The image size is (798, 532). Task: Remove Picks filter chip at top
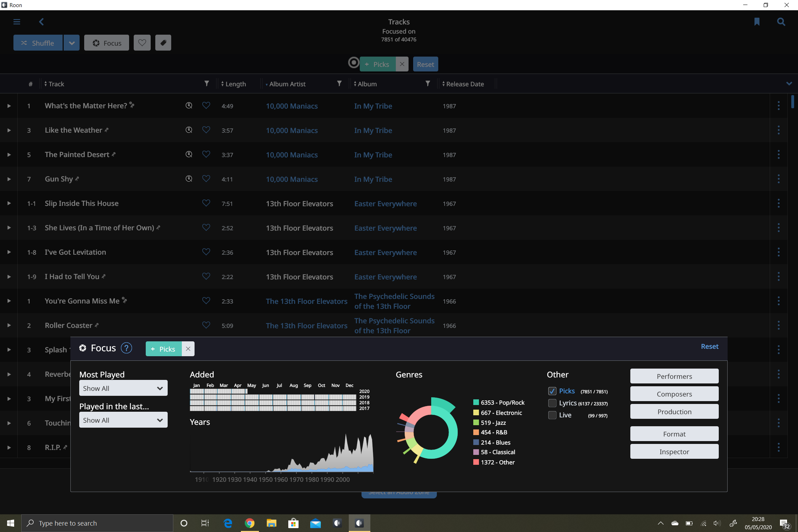(x=402, y=64)
